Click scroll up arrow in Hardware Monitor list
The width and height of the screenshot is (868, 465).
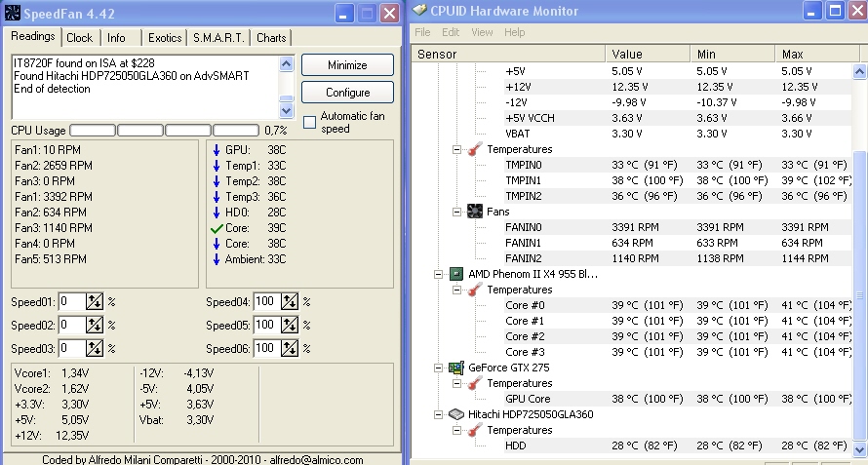click(859, 71)
